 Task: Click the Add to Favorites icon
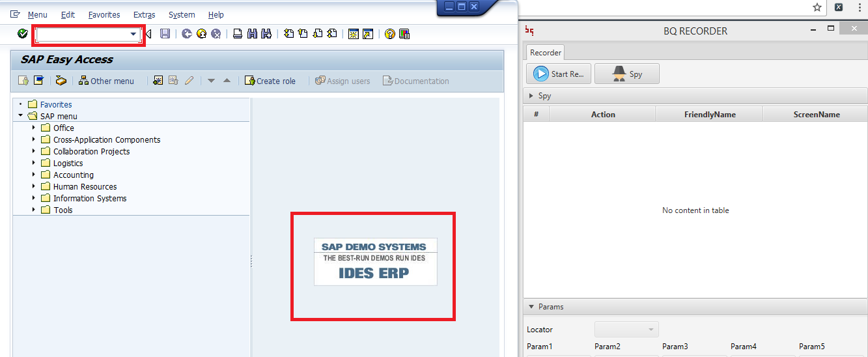[x=158, y=81]
